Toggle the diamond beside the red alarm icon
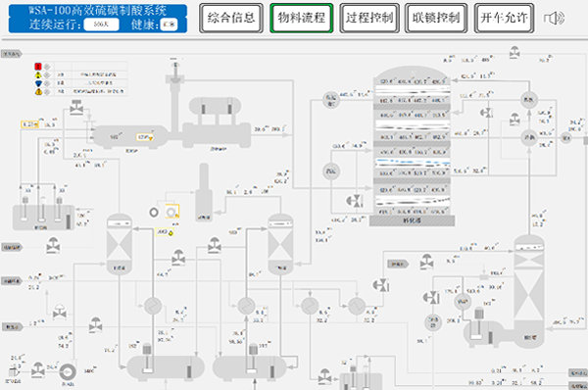The height and width of the screenshot is (390, 588). 47,67
